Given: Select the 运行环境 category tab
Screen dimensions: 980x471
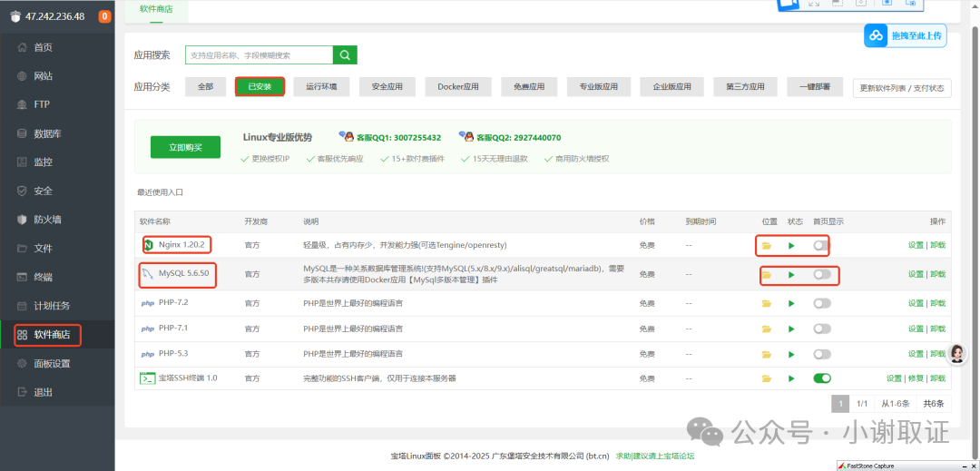Looking at the screenshot, I should 321,87.
